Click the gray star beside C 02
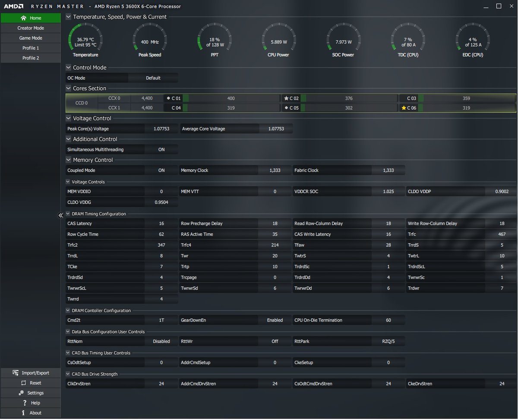The width and height of the screenshot is (518, 420). click(286, 98)
